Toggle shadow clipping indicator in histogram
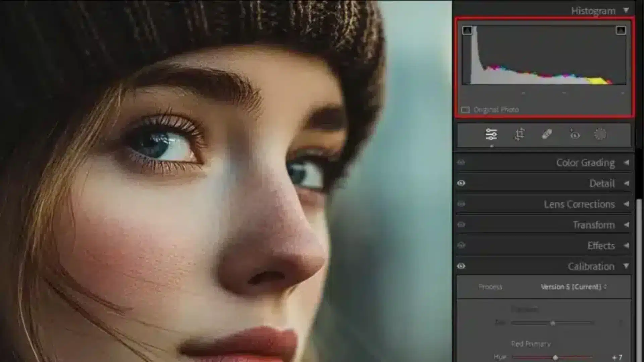This screenshot has width=644, height=362. pyautogui.click(x=467, y=30)
